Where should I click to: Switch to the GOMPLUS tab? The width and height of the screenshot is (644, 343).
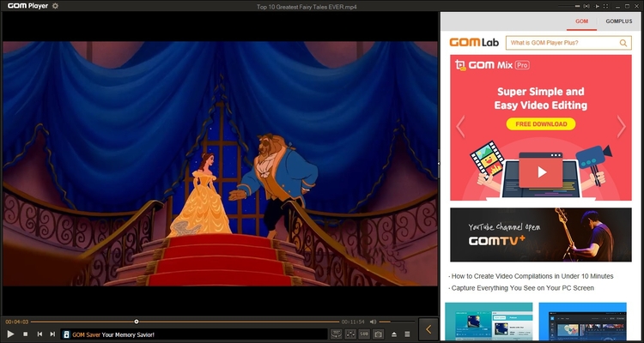click(619, 21)
